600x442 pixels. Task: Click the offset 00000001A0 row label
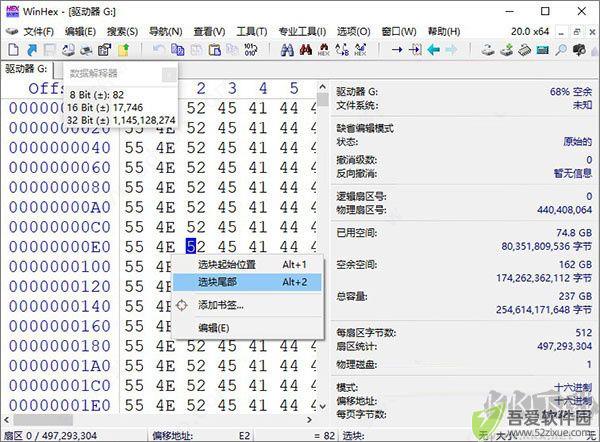click(x=60, y=366)
